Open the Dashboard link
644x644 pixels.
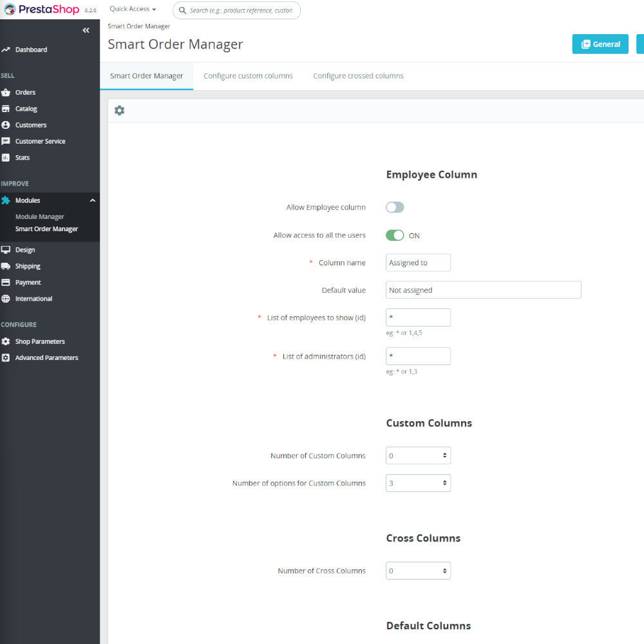tap(31, 50)
